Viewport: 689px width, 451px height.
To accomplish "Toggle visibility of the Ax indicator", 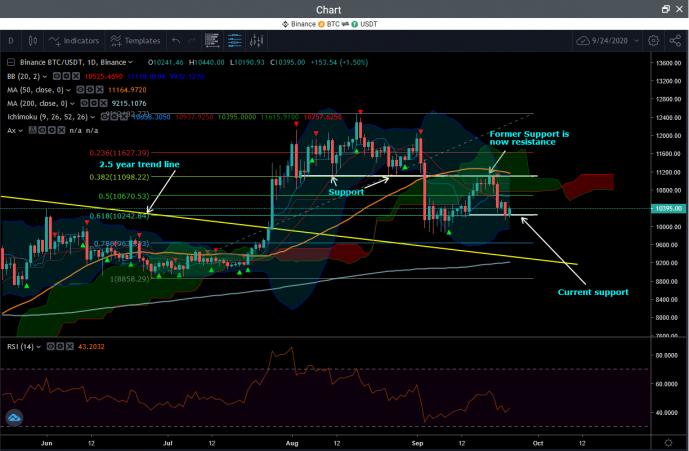I will (42, 131).
